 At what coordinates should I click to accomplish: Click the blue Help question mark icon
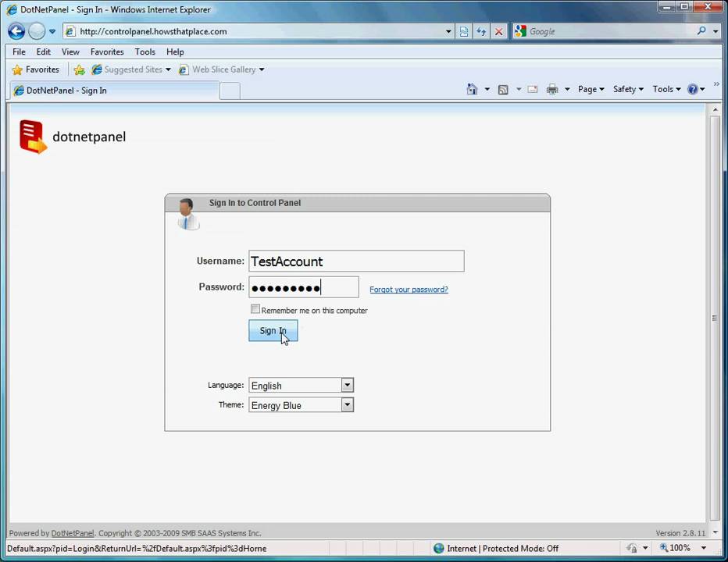point(692,89)
